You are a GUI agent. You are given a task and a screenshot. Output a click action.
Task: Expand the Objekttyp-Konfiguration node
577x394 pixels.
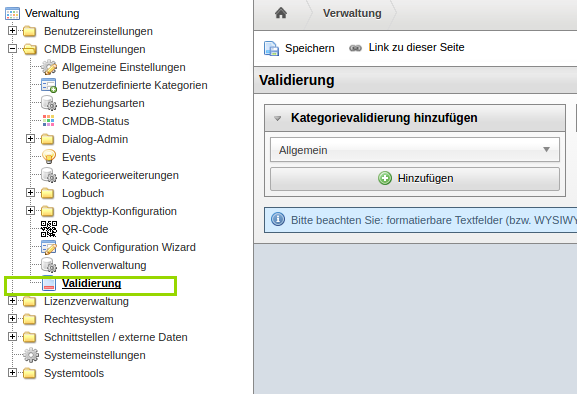click(x=30, y=211)
